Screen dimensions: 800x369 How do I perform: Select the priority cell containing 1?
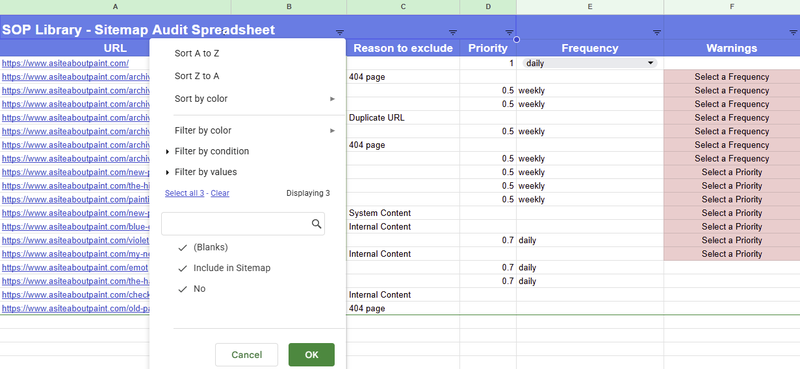[488, 64]
